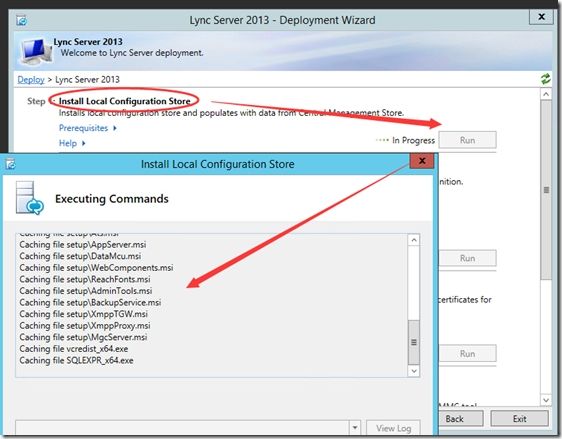Close the Install Local Configuration Store dialog
The height and width of the screenshot is (439, 562).
422,161
